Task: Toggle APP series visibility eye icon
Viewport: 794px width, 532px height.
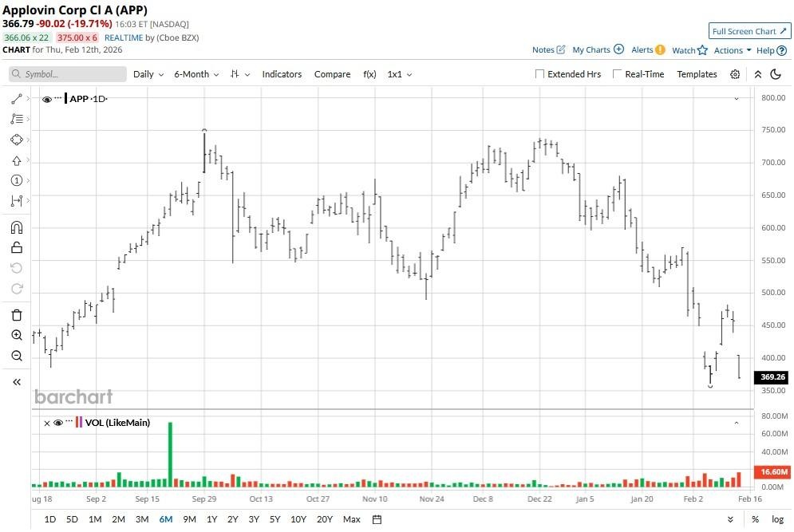Action: (46, 99)
